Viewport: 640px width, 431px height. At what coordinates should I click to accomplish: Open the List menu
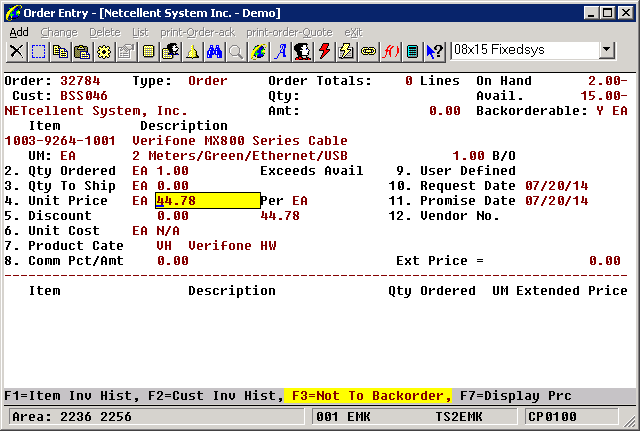click(x=140, y=32)
